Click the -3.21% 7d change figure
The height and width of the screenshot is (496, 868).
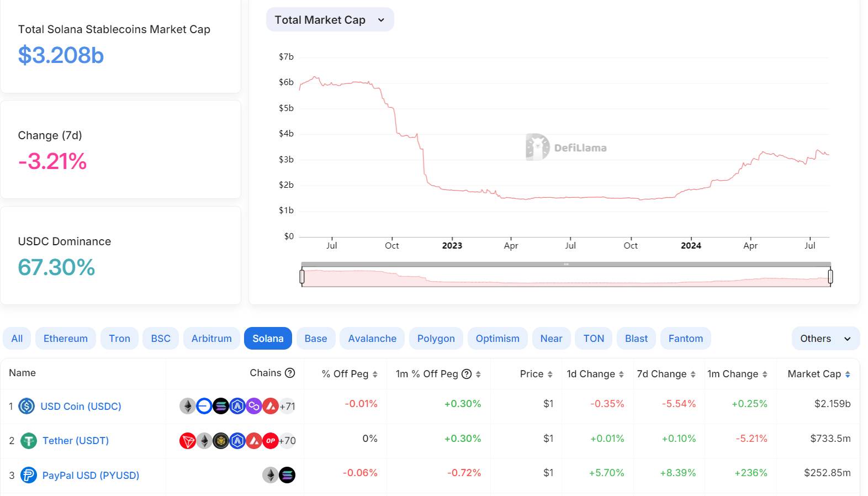point(52,161)
